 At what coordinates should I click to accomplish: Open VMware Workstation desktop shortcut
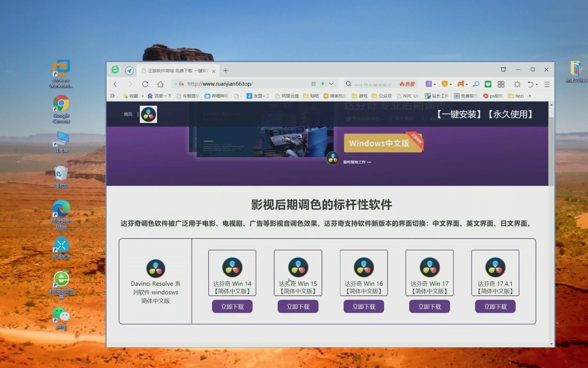pos(61,74)
